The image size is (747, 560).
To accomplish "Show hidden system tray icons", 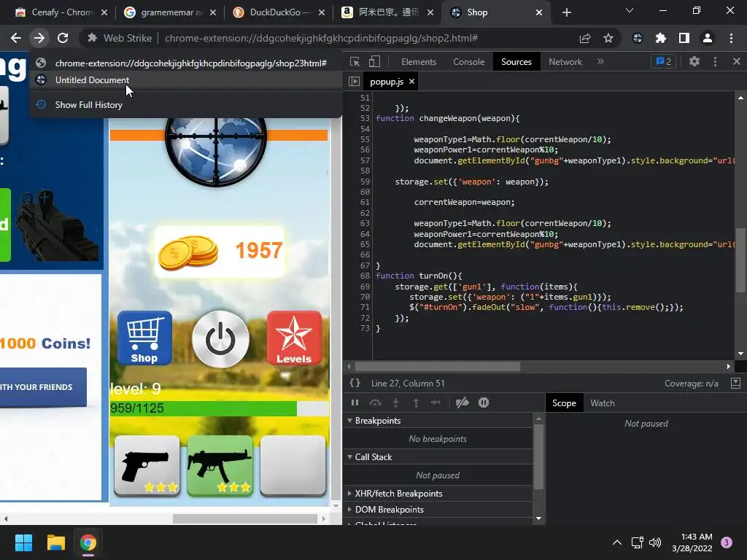I will pos(617,542).
